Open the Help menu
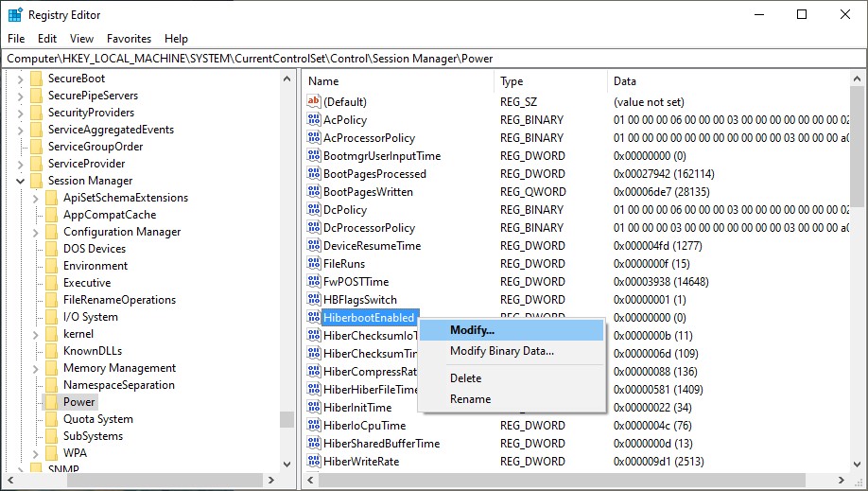 tap(176, 38)
